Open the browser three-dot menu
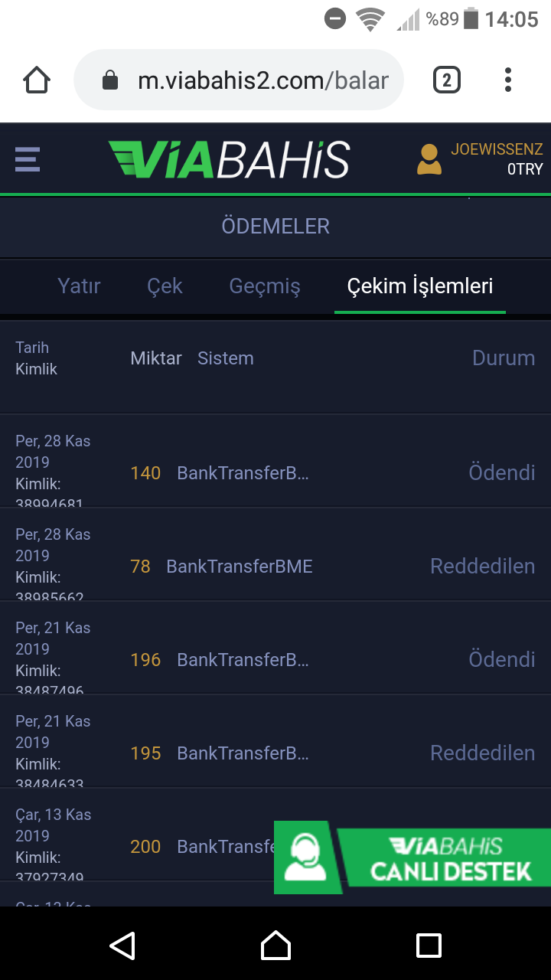This screenshot has height=980, width=551. point(508,80)
